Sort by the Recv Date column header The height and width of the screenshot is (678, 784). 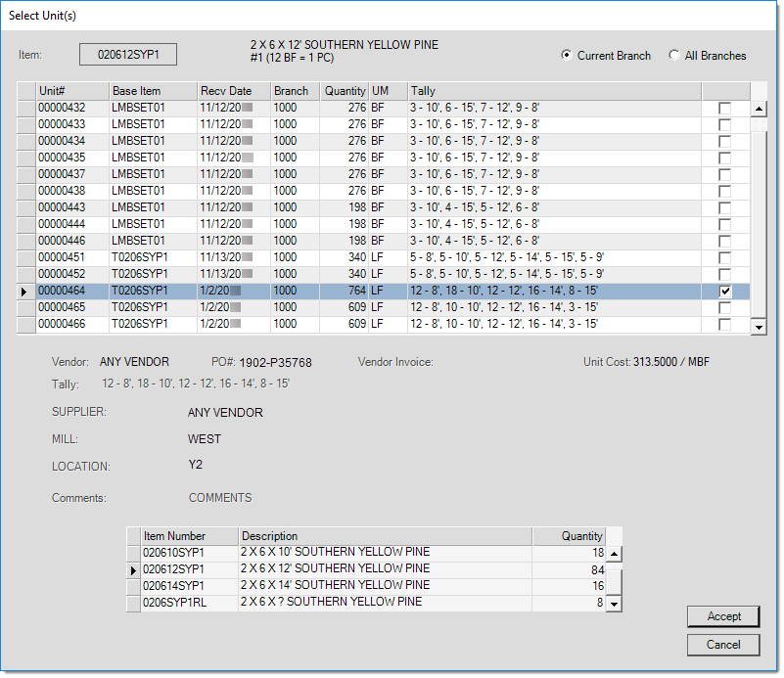click(234, 91)
